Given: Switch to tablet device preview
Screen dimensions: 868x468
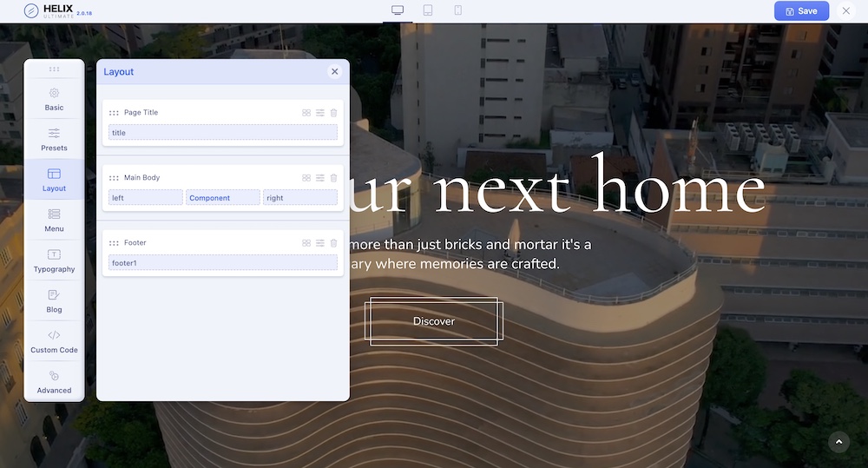Looking at the screenshot, I should pyautogui.click(x=428, y=10).
